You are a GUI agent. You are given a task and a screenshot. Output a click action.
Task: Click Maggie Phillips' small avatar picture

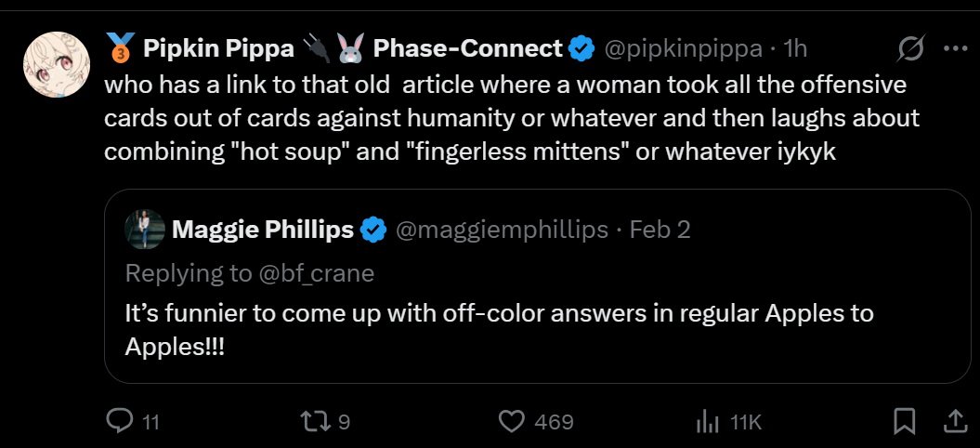(144, 229)
